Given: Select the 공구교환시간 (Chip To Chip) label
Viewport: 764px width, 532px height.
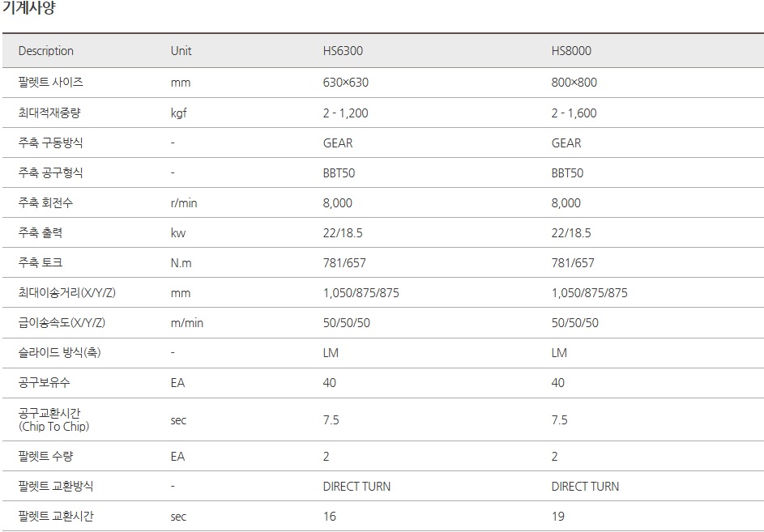Looking at the screenshot, I should tap(54, 419).
